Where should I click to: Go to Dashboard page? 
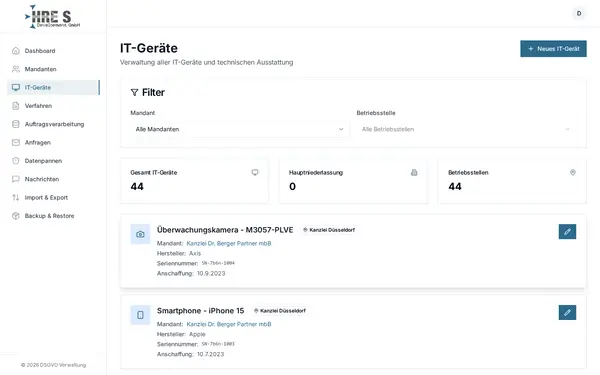53,51
